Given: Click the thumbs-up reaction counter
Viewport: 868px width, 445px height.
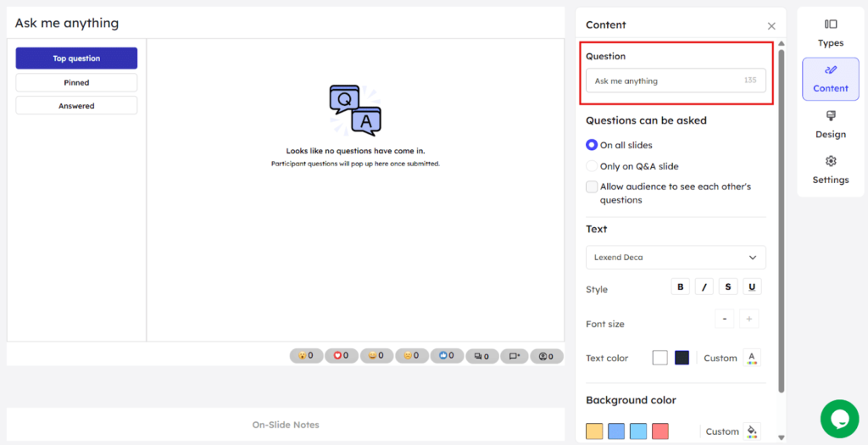Looking at the screenshot, I should point(447,356).
